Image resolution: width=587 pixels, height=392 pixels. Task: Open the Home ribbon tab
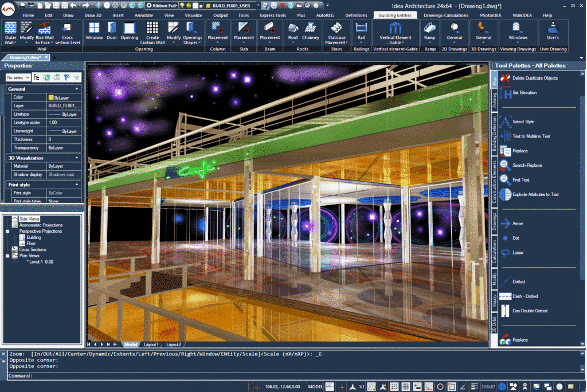coord(28,15)
